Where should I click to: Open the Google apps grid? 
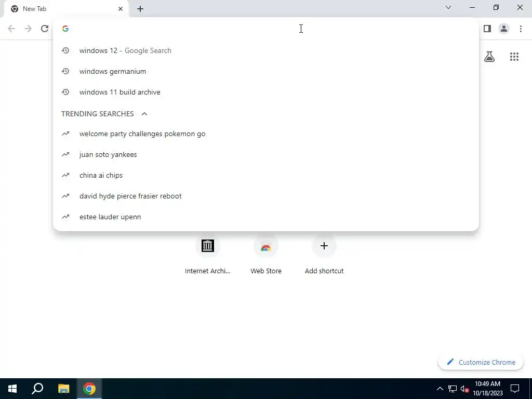(x=514, y=56)
